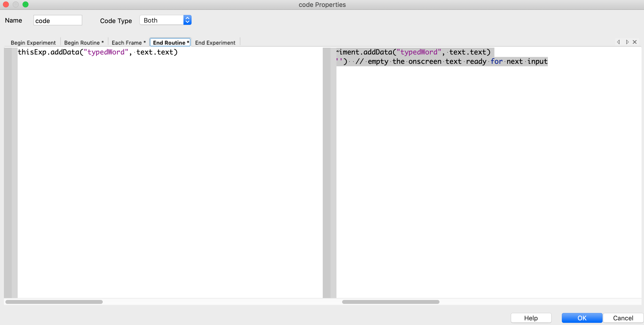Click the X icon beside tab arrows

[634, 42]
